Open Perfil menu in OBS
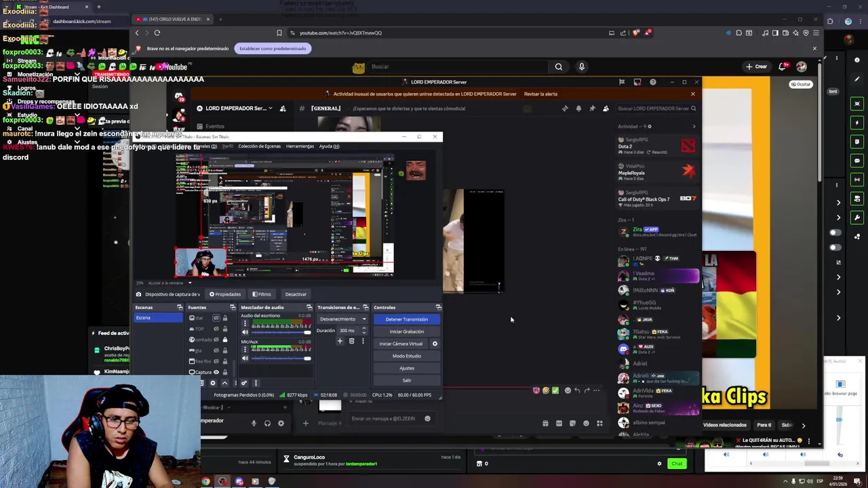This screenshot has width=868, height=488. (228, 146)
